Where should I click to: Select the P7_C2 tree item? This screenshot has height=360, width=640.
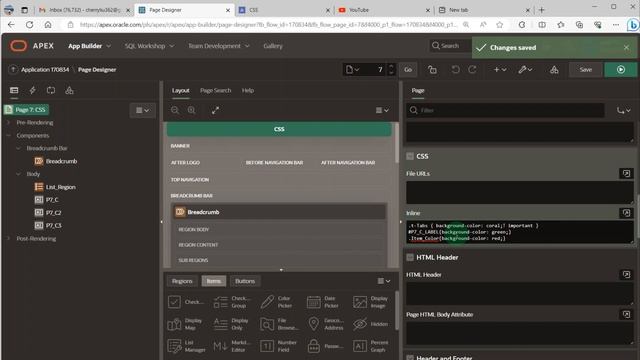[53, 213]
